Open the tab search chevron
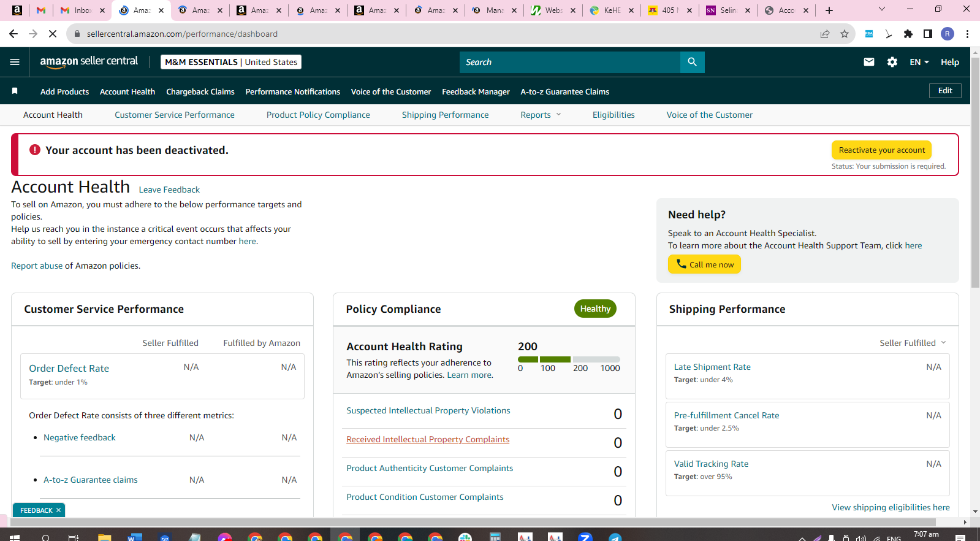 [x=882, y=9]
